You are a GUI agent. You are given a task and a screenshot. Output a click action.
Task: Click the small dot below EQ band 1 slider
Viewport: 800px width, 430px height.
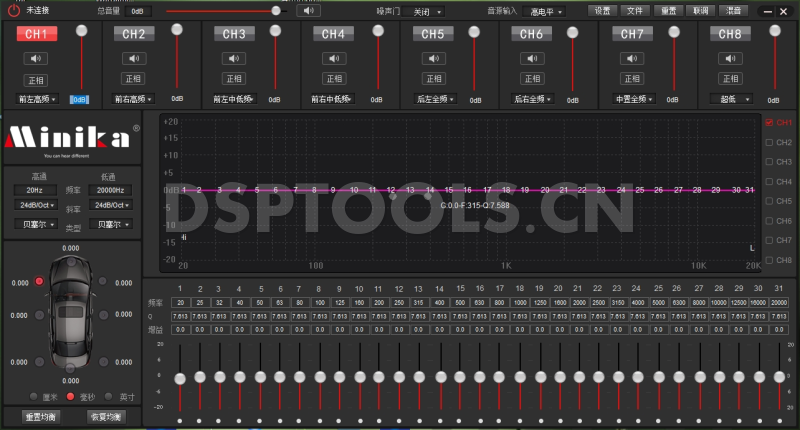click(x=180, y=421)
